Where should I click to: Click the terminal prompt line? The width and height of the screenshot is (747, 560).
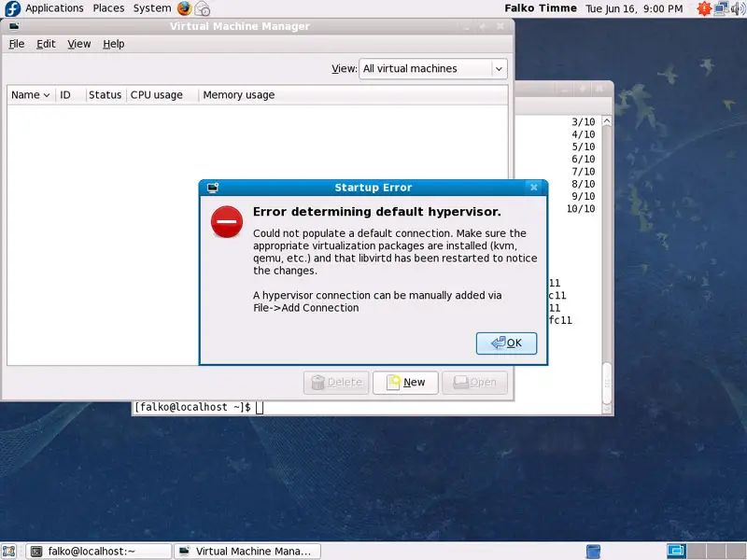[198, 407]
